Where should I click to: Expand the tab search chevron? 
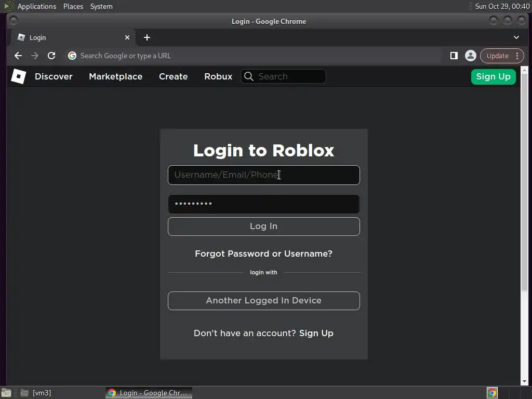516,37
